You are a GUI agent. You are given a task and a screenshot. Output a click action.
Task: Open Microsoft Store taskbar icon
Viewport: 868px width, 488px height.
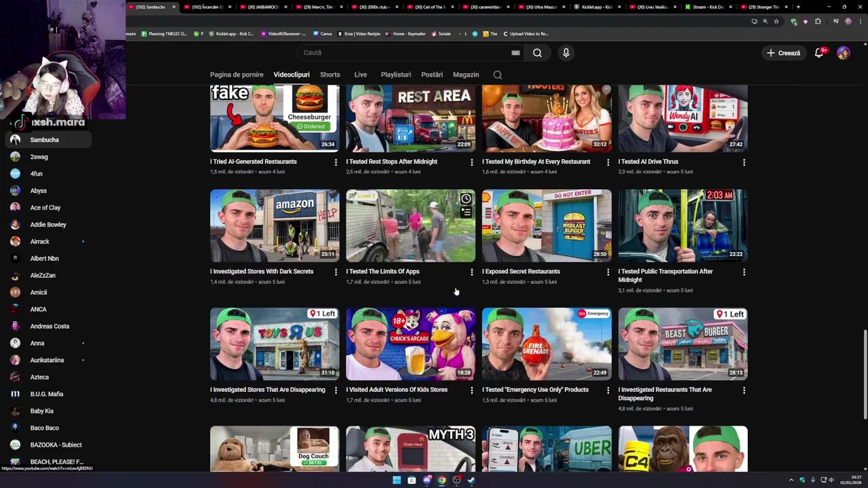pos(412,481)
